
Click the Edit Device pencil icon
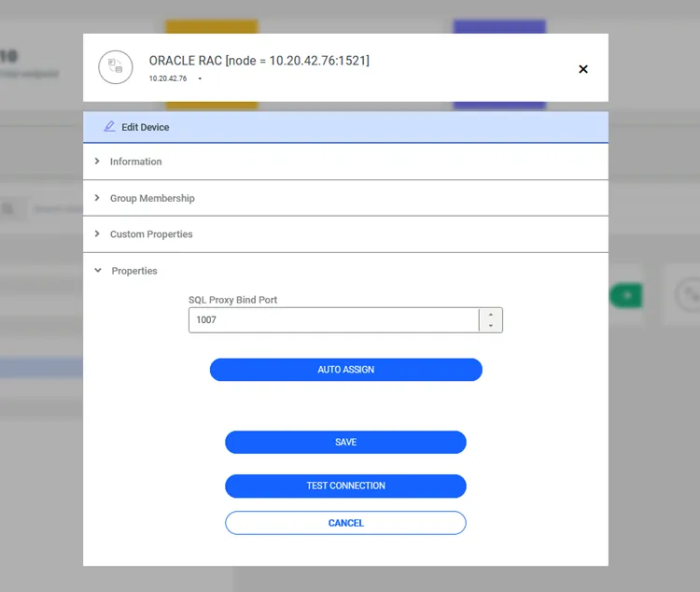pos(109,127)
